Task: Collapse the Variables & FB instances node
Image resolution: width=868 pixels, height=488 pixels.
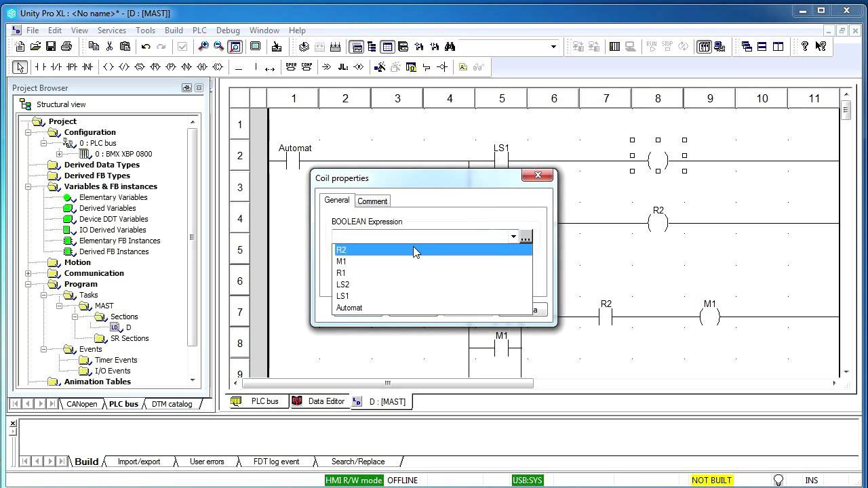Action: click(28, 186)
